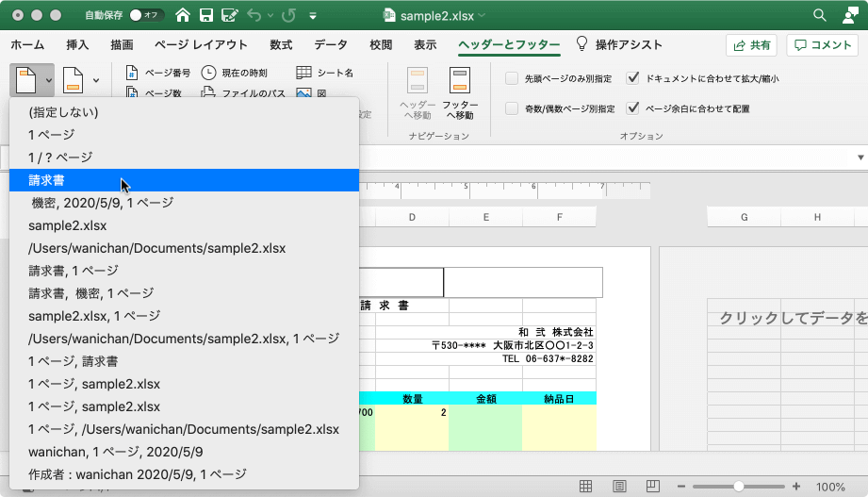Choose 'sample2.xlsx, 1 ページ' header preset

pos(184,316)
